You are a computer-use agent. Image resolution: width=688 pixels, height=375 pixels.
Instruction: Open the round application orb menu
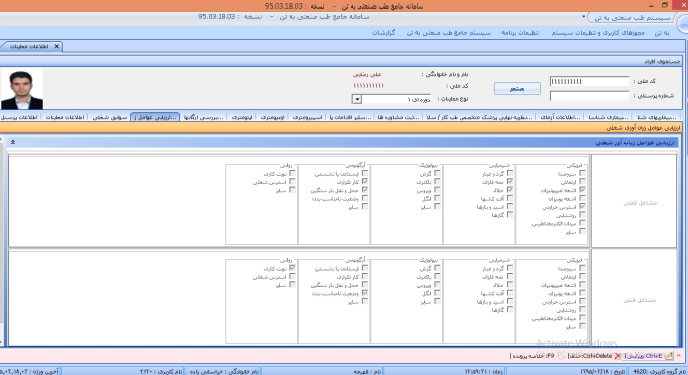(x=684, y=24)
